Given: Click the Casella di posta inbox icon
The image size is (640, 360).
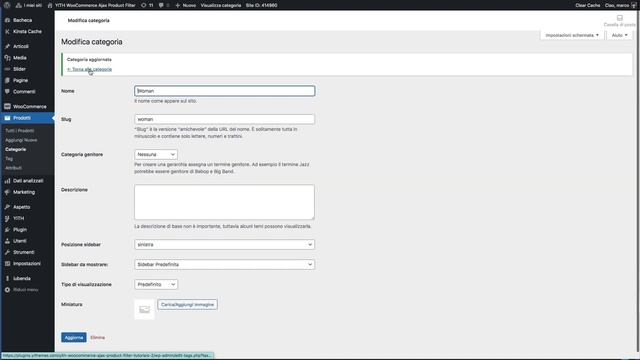Looking at the screenshot, I should point(620,18).
